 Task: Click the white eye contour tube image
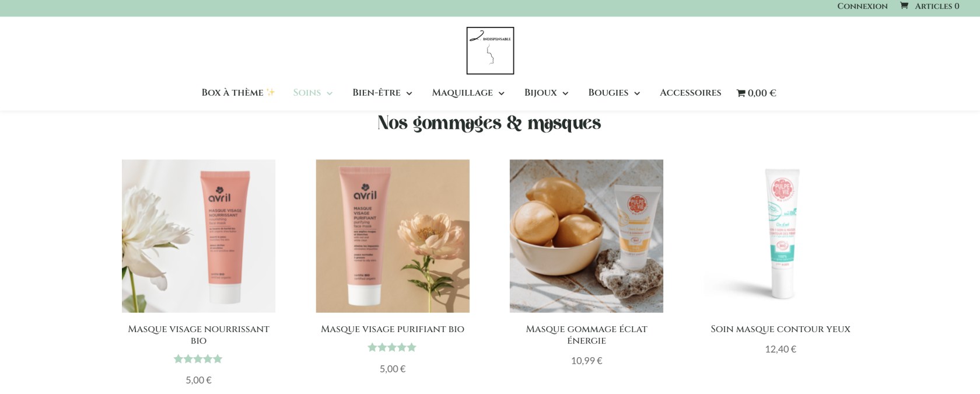point(780,236)
